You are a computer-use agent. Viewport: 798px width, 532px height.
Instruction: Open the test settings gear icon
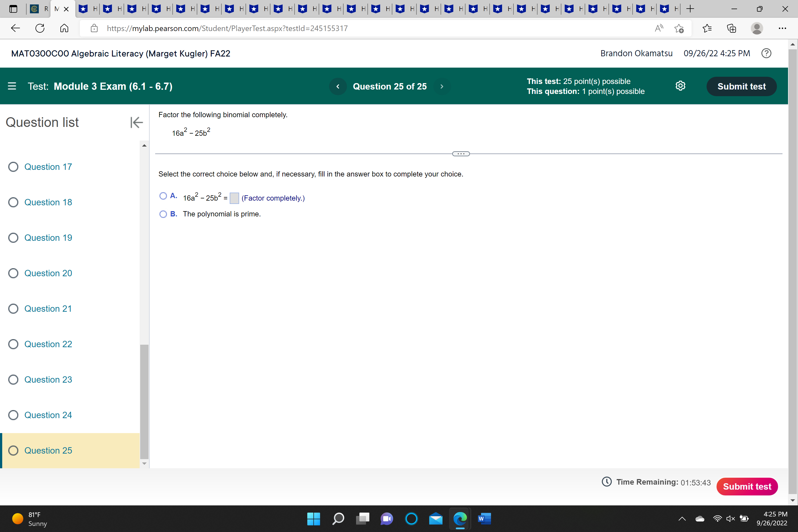680,86
